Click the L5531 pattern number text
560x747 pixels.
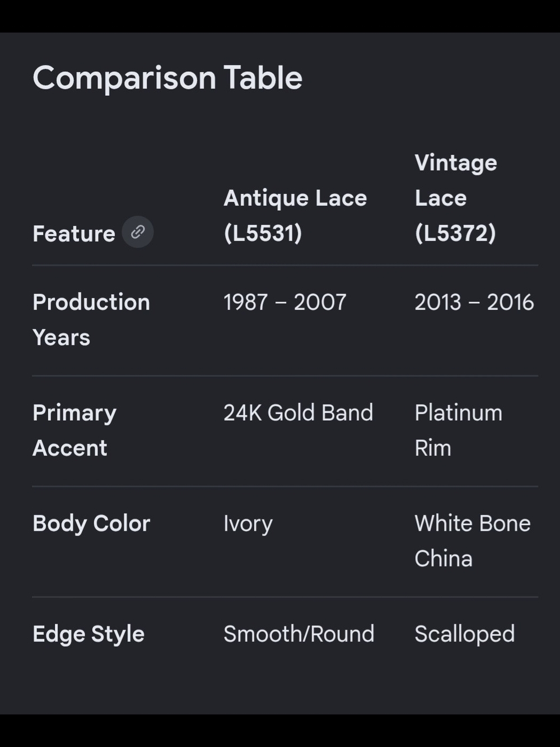[263, 233]
